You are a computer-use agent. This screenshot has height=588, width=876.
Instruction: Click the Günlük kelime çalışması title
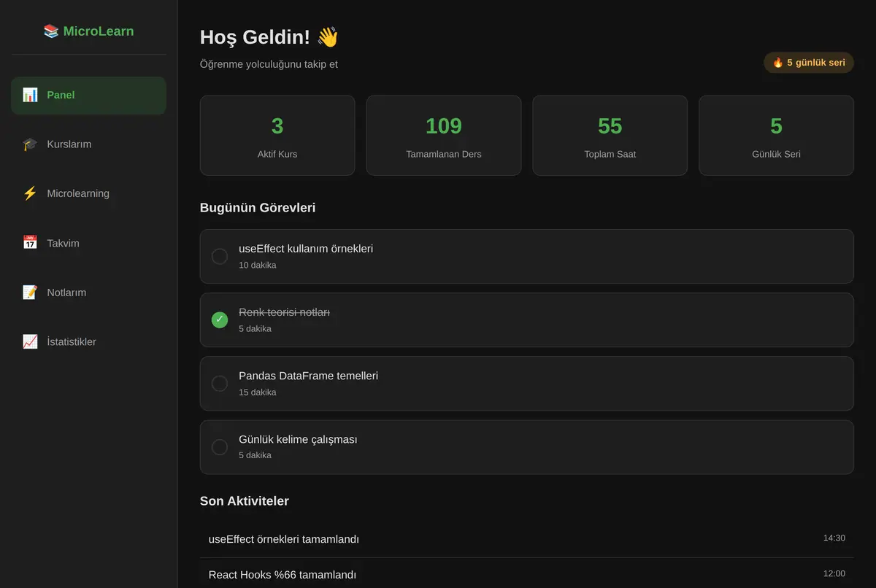[298, 439]
